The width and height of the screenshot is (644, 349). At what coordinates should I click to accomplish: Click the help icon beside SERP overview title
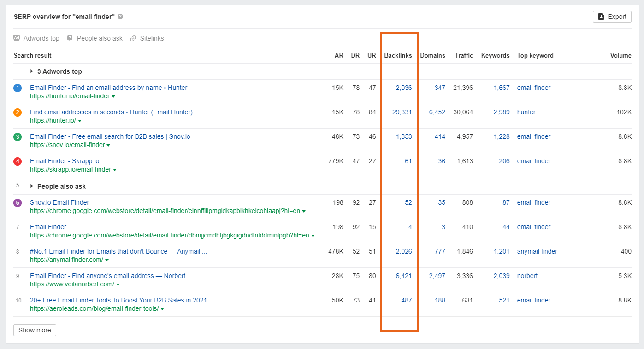pos(120,17)
